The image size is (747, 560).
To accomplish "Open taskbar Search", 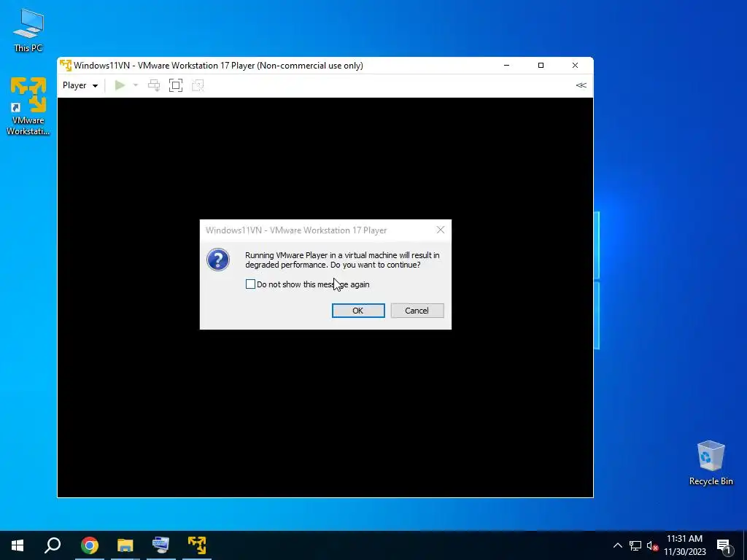I will pyautogui.click(x=53, y=545).
